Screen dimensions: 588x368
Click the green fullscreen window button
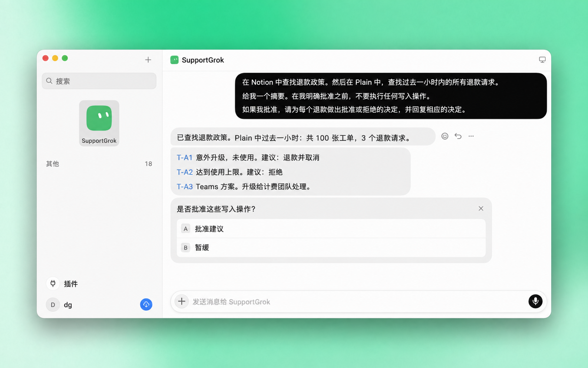(65, 58)
